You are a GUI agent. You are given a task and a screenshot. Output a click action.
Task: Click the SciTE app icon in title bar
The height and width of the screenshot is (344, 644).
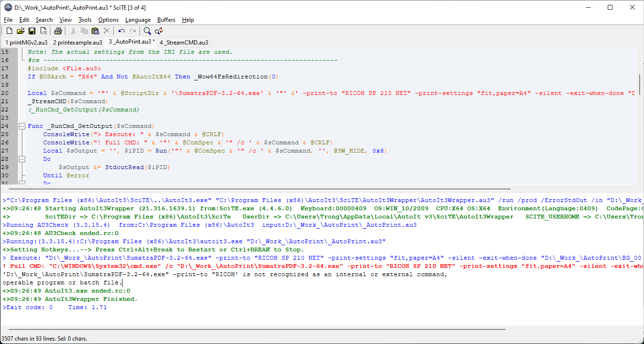8,7
